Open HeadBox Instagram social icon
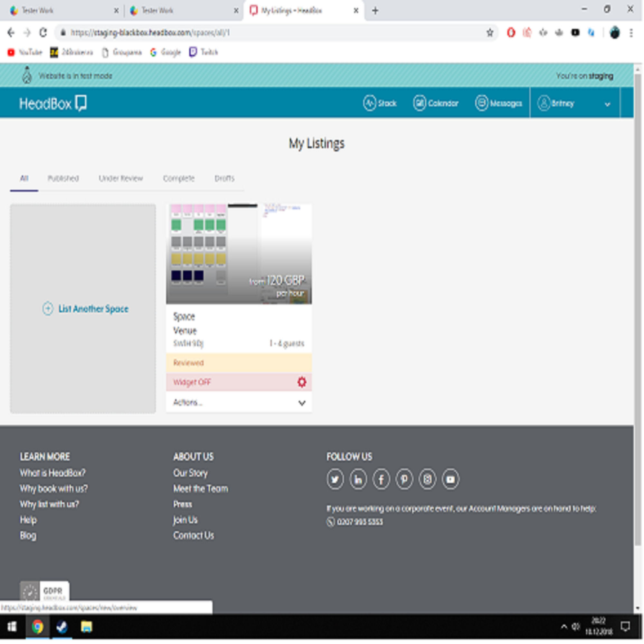This screenshot has width=644, height=644. click(x=427, y=479)
